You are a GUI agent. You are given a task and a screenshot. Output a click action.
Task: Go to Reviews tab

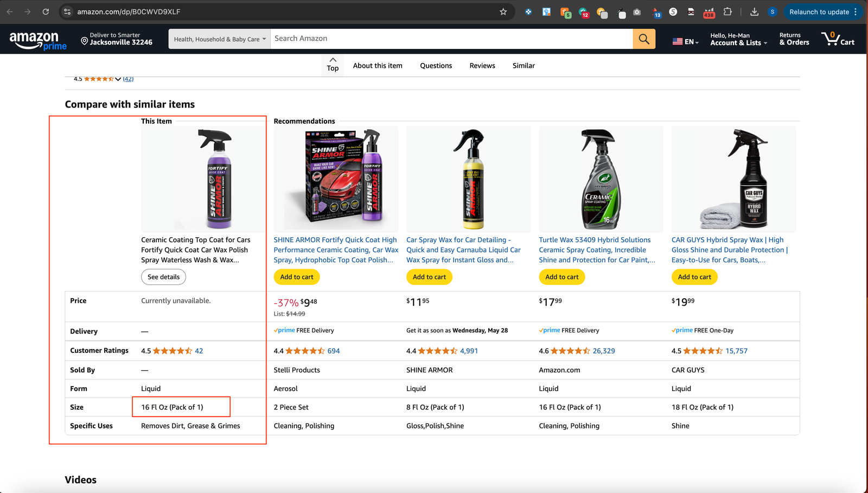click(482, 66)
